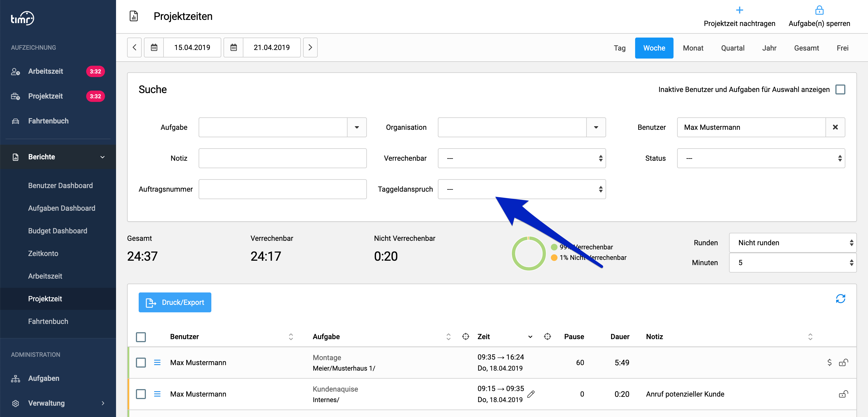Image resolution: width=868 pixels, height=417 pixels.
Task: Open row menu for Kundenaquise entry
Action: tap(157, 394)
